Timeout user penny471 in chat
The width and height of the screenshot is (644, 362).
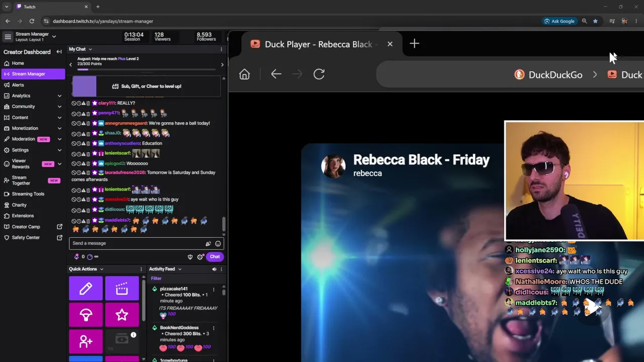coord(78,113)
